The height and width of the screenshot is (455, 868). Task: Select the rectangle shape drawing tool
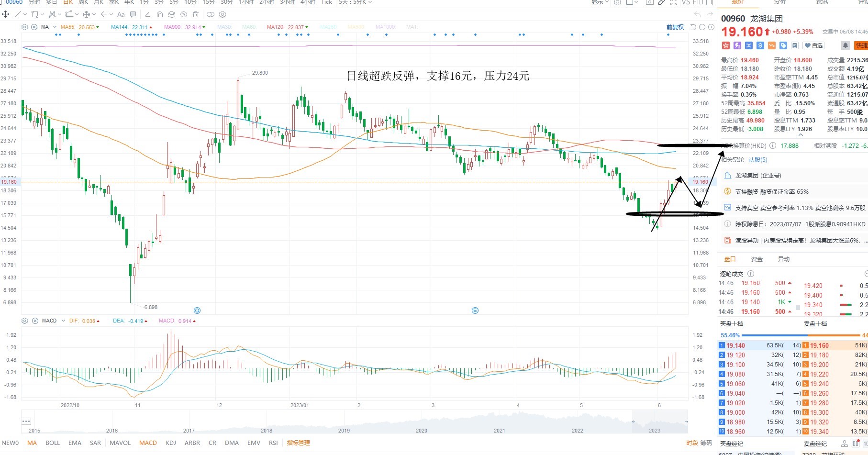(x=34, y=14)
